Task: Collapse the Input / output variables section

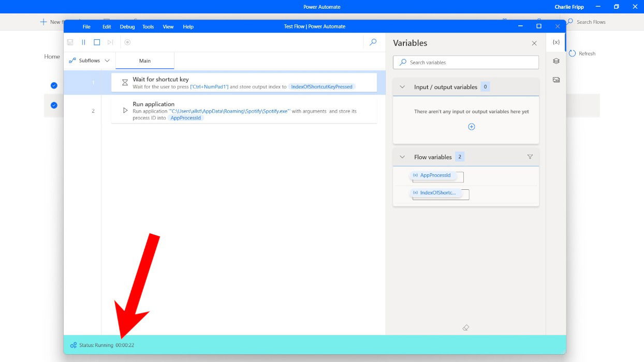Action: coord(402,86)
